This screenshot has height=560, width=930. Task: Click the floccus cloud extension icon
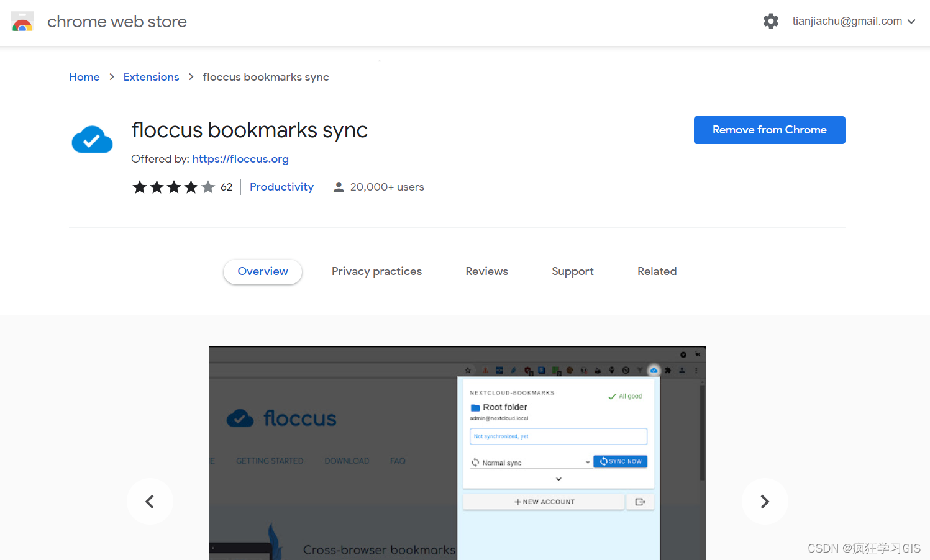pyautogui.click(x=92, y=139)
